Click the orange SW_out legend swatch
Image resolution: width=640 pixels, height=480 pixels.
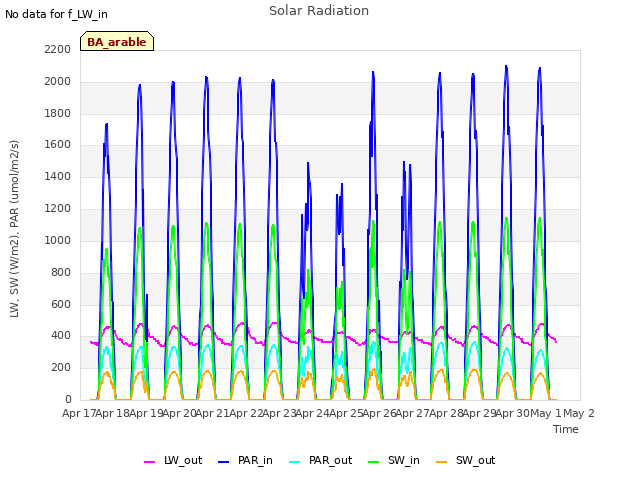[x=442, y=462]
